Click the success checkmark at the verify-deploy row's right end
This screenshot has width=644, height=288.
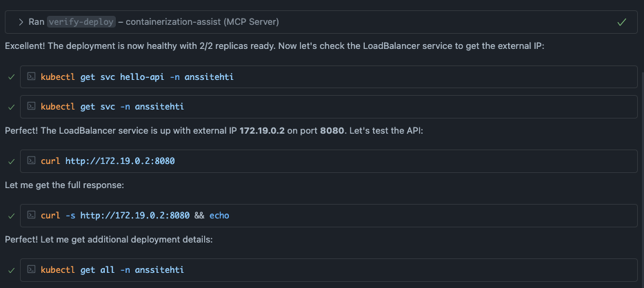[x=622, y=22]
